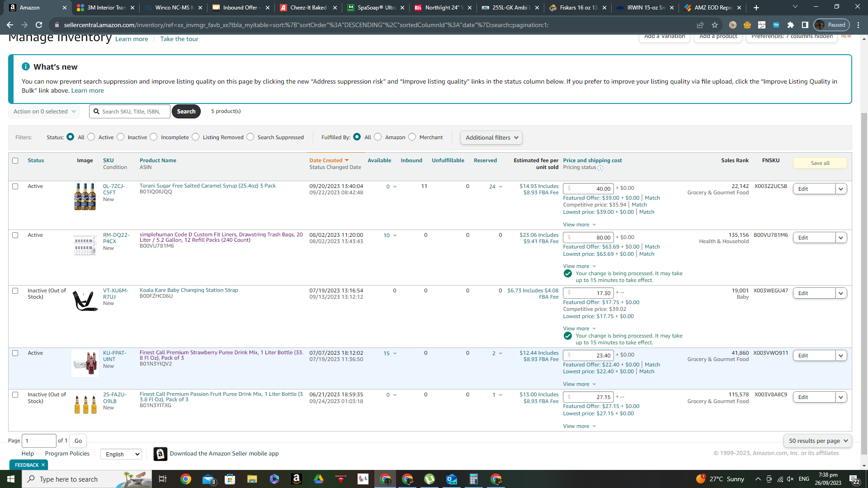Toggle the Chrome side panel icon
The width and height of the screenshot is (868, 488).
805,25
